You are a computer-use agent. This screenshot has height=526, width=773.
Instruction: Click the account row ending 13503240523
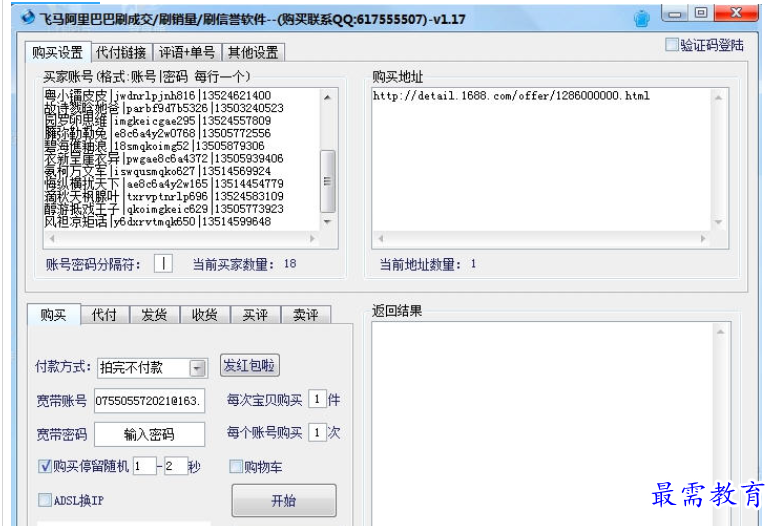tap(164, 108)
